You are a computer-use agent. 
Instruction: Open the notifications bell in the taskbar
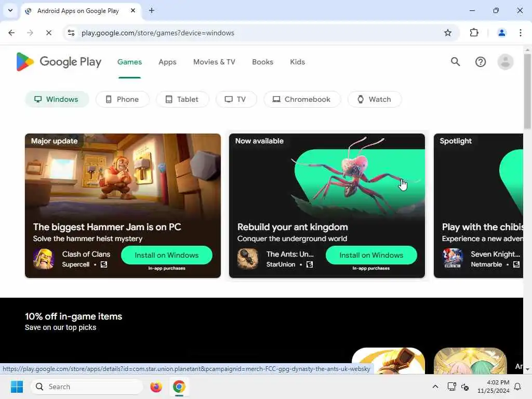517,387
